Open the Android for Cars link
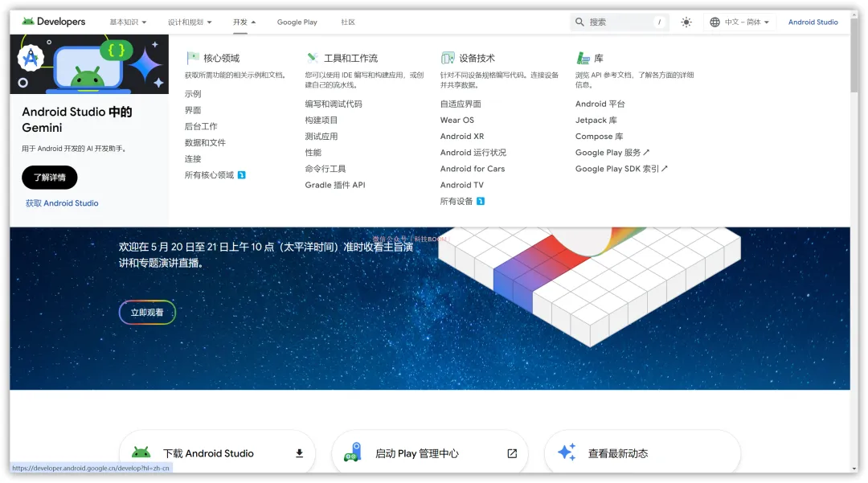Viewport: 868px width, 483px height. (473, 168)
